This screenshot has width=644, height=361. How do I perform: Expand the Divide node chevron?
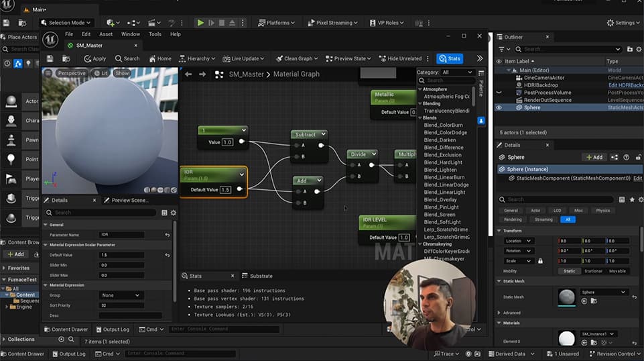[x=374, y=154]
